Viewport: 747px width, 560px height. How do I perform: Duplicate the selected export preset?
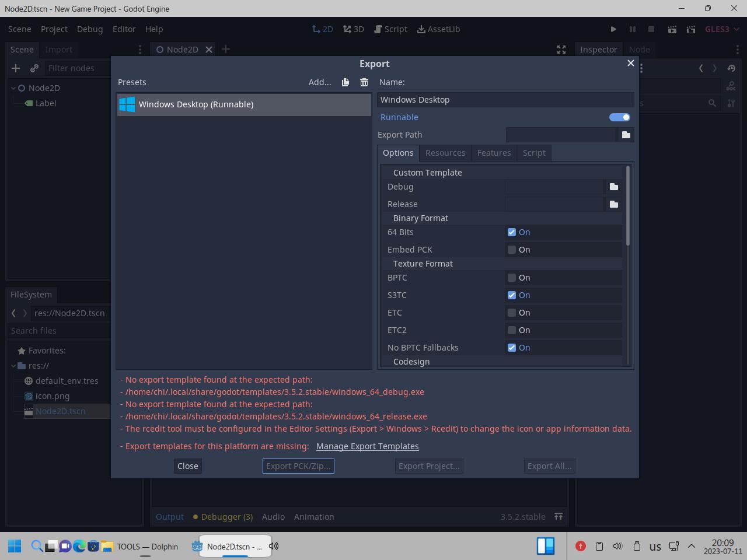[x=345, y=82]
